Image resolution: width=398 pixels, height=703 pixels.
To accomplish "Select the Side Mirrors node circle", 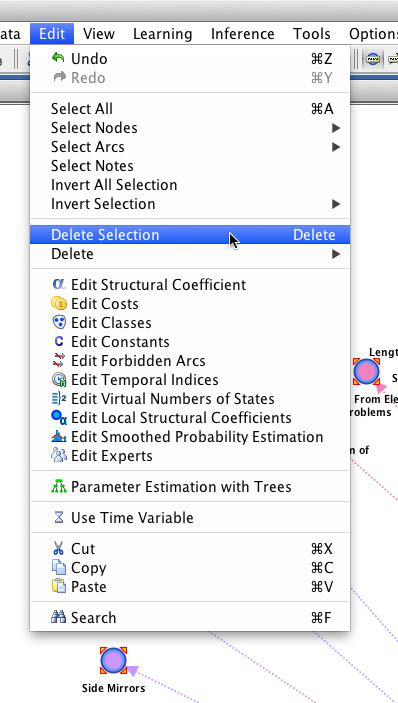I will click(x=113, y=660).
